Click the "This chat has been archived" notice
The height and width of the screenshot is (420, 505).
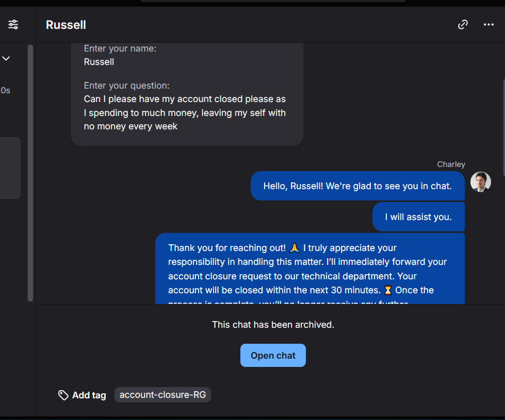[273, 325]
